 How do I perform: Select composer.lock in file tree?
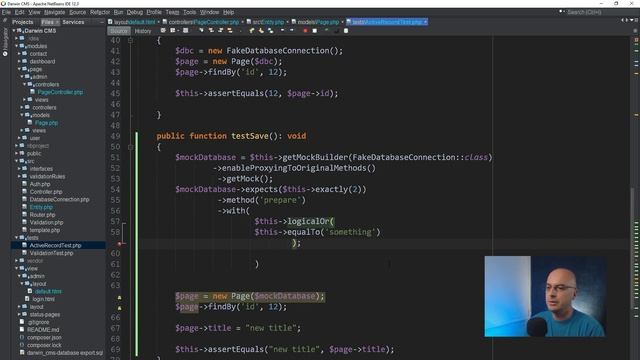tap(44, 345)
